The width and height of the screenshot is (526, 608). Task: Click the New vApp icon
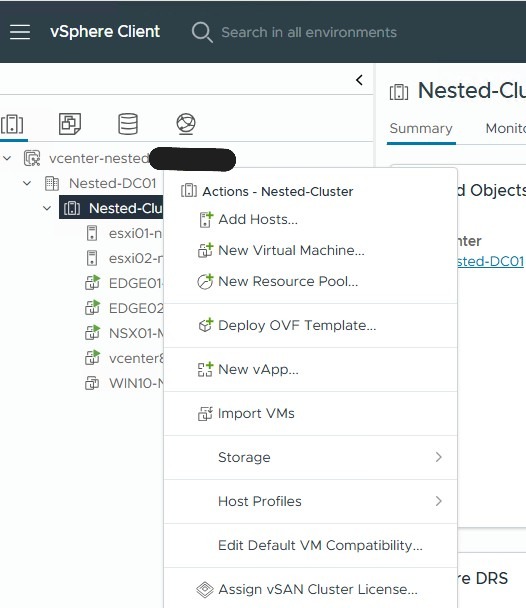[x=205, y=369]
